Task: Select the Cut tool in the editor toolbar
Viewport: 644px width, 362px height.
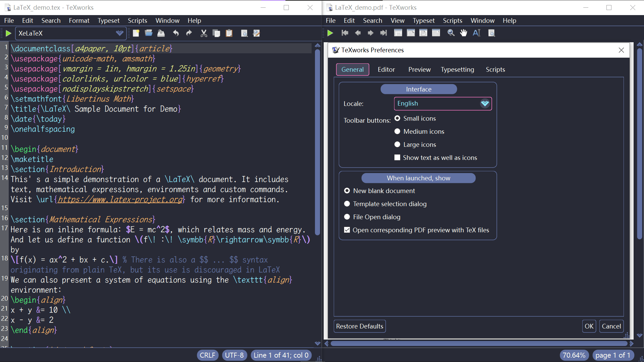Action: coord(204,33)
